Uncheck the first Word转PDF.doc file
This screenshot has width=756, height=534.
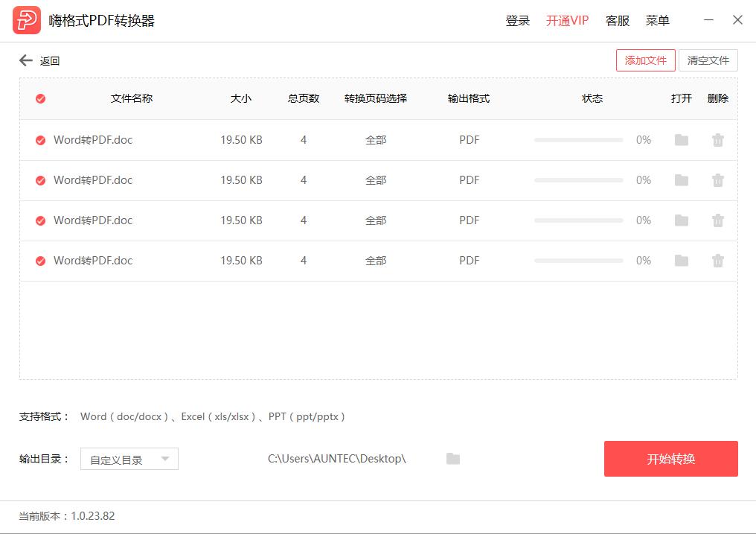pos(40,139)
